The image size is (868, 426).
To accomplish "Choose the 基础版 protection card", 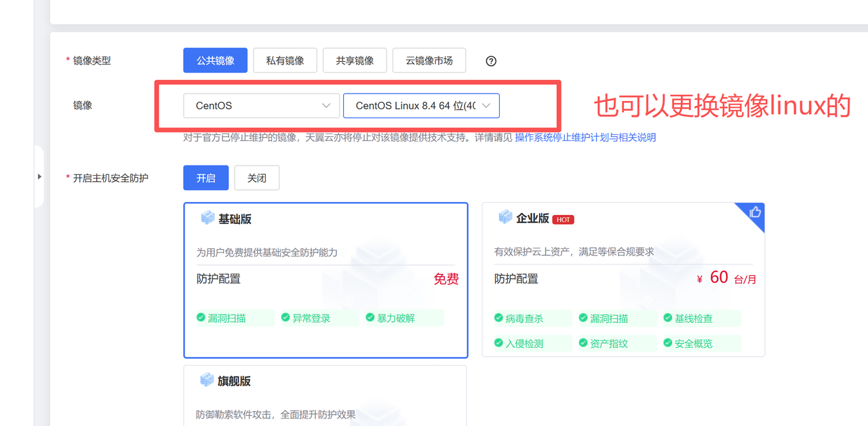I will 325,280.
